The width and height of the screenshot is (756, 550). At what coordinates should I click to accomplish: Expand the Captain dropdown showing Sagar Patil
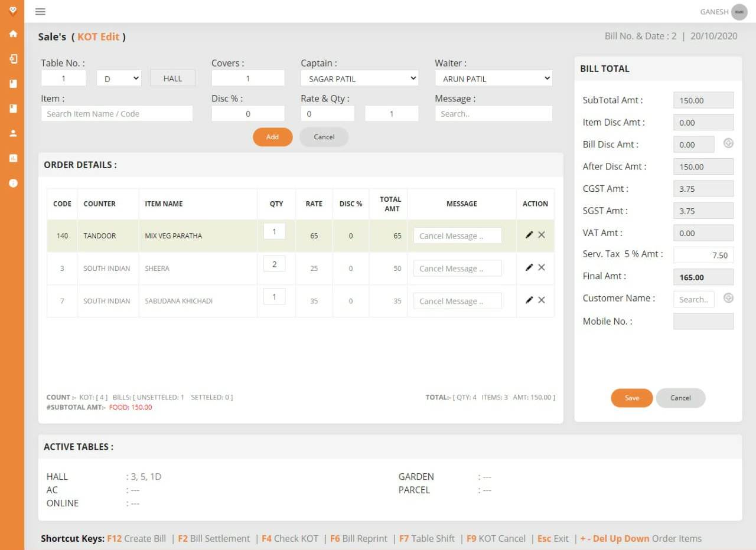[x=359, y=78]
